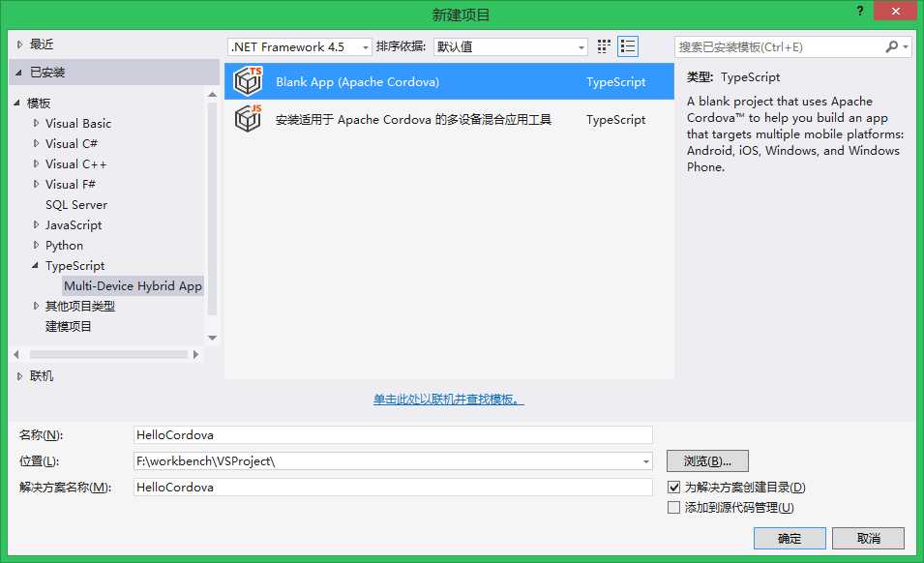Image resolution: width=924 pixels, height=563 pixels.
Task: Focus the 名称 input field
Action: tap(393, 434)
